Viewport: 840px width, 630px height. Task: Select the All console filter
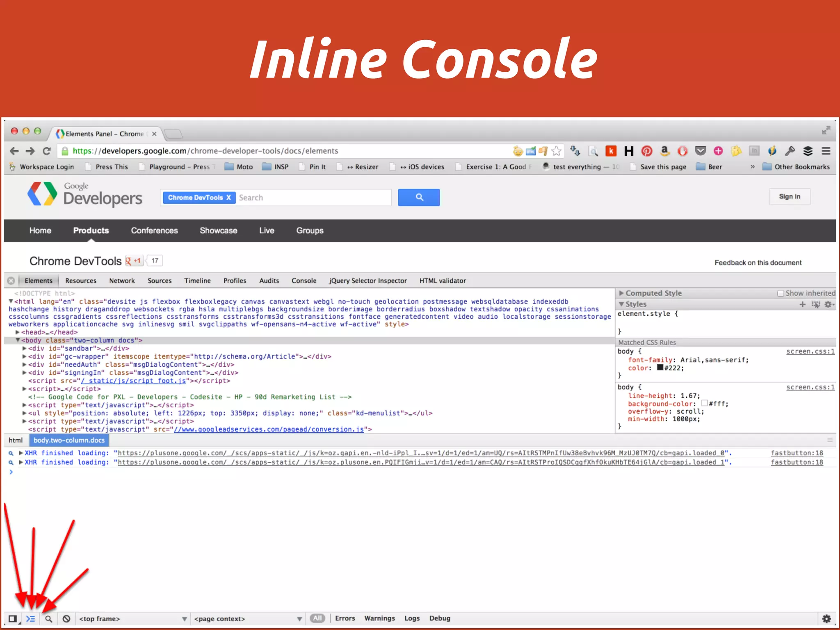317,618
